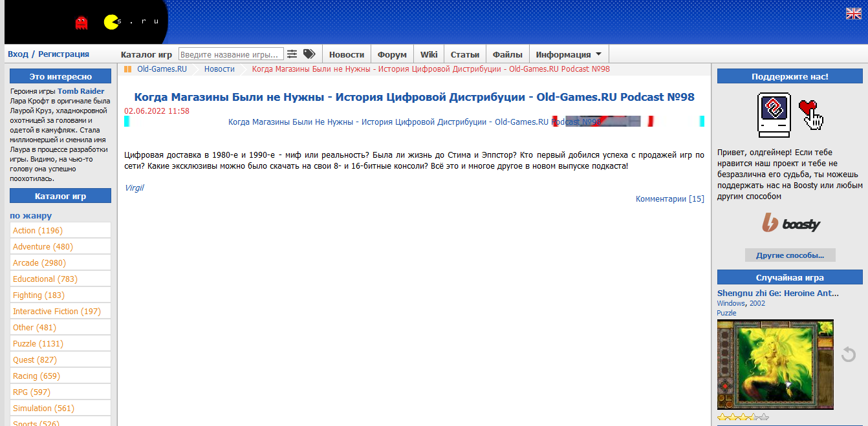Select RPG (597) genre

[60, 392]
